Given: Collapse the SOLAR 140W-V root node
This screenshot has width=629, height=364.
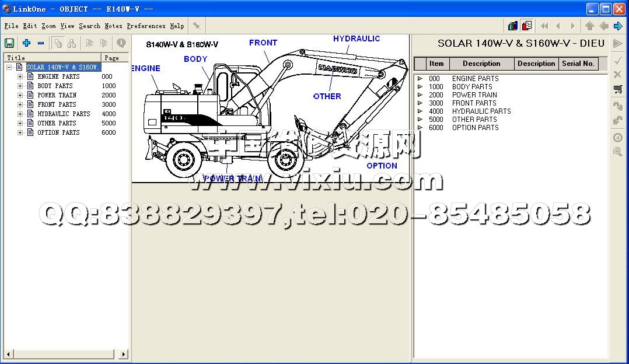Looking at the screenshot, I should 9,67.
